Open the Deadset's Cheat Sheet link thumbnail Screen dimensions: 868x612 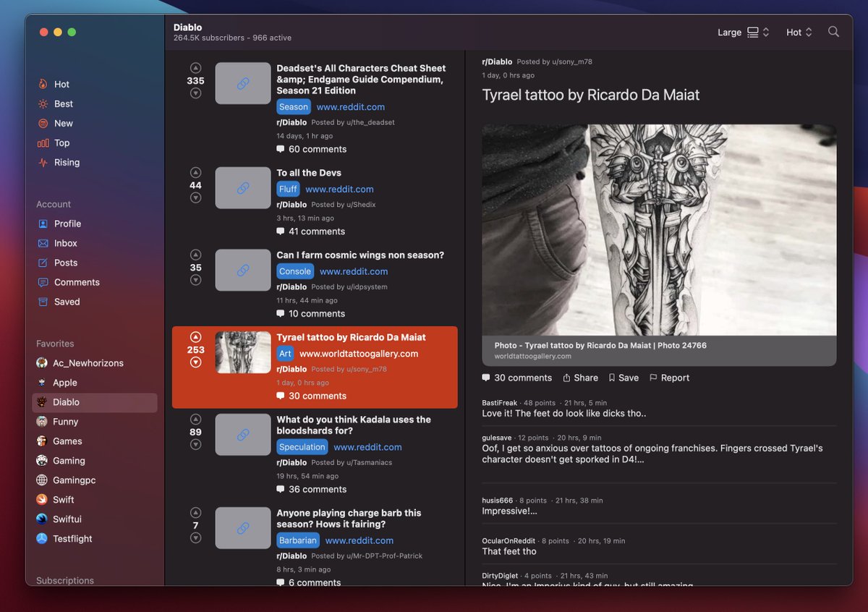coord(243,83)
